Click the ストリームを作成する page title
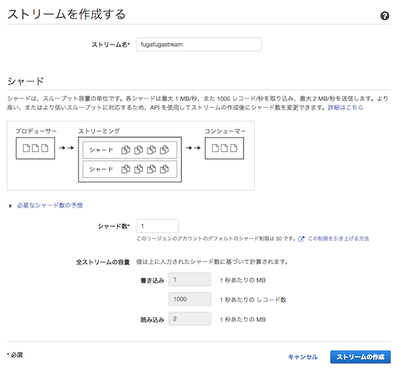Viewport: 410px width, 370px height. click(66, 14)
